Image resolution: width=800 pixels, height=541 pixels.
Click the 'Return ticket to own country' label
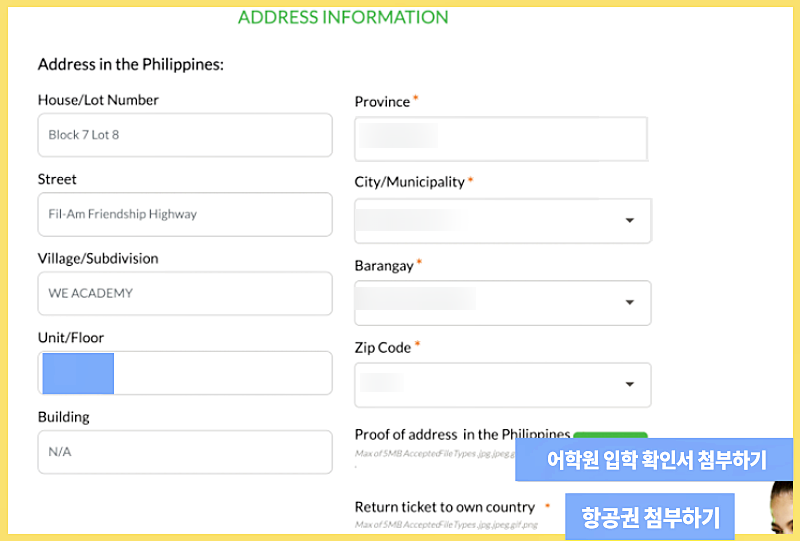pyautogui.click(x=444, y=507)
